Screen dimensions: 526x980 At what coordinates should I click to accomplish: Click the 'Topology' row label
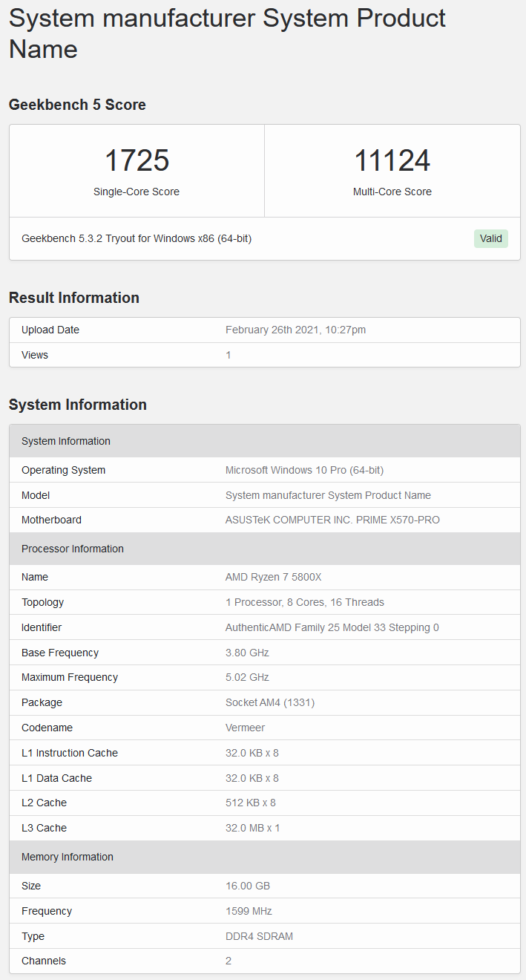[x=43, y=602]
